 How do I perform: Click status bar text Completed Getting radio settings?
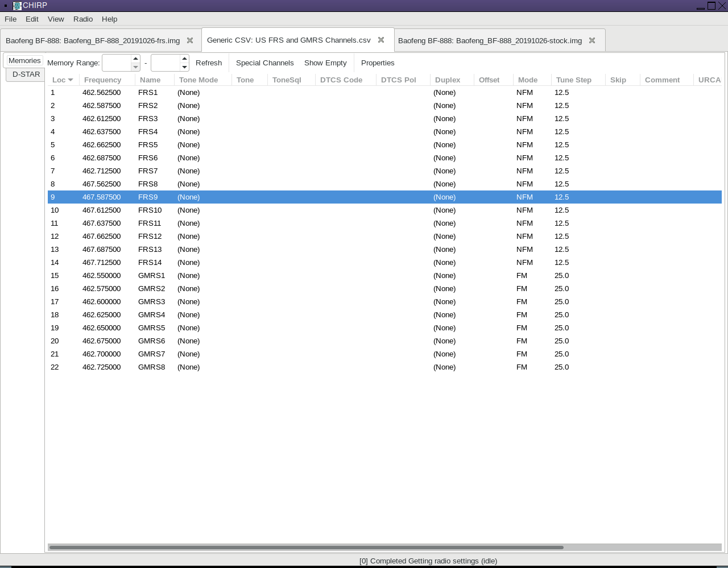click(428, 561)
